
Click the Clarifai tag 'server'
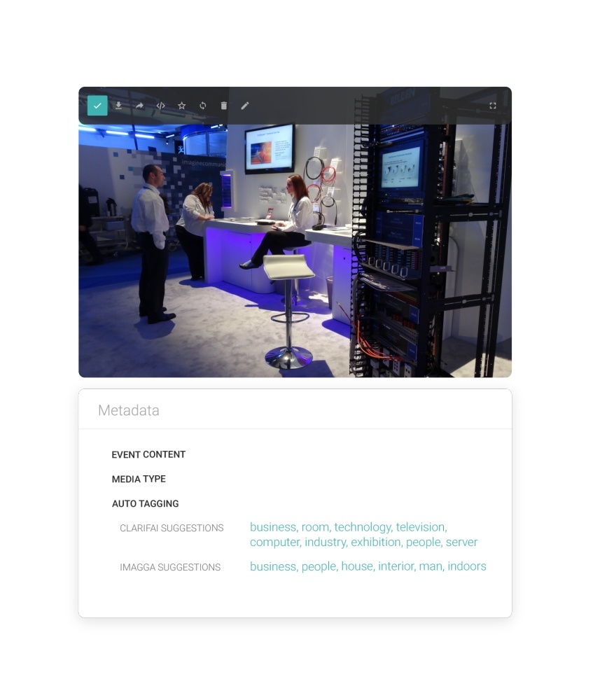pos(461,542)
